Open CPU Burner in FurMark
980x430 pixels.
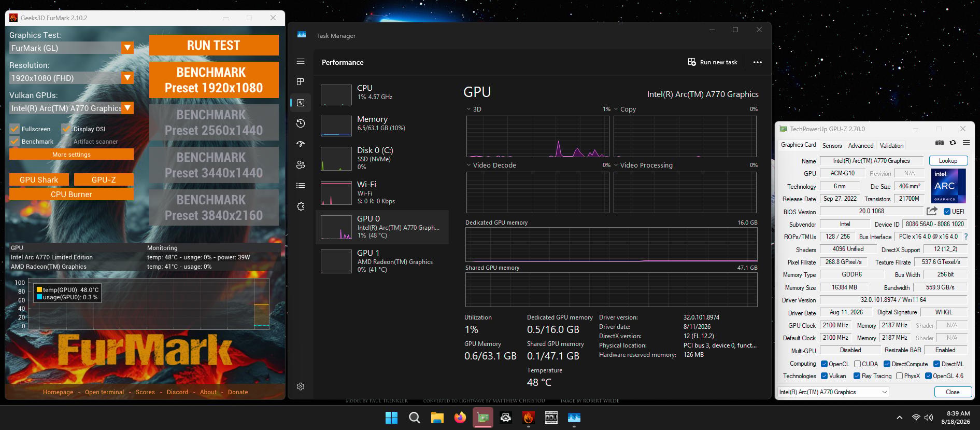[72, 194]
